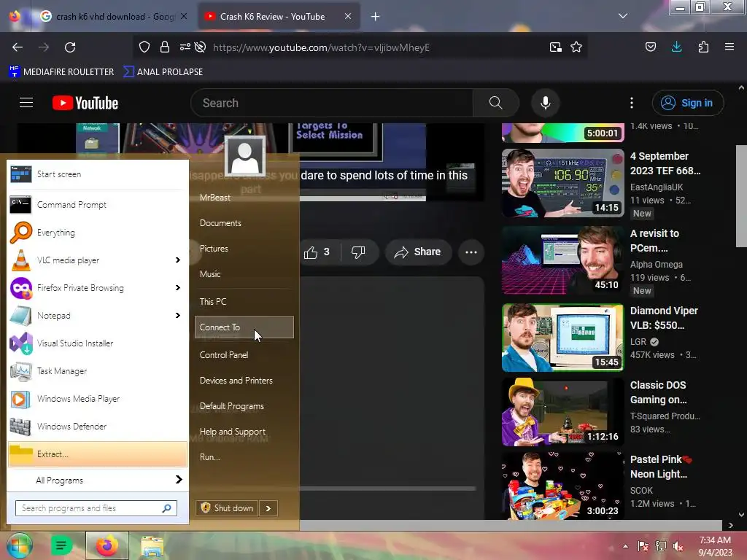Image resolution: width=747 pixels, height=560 pixels.
Task: Open YouTube settings three-dot menu
Action: (632, 103)
